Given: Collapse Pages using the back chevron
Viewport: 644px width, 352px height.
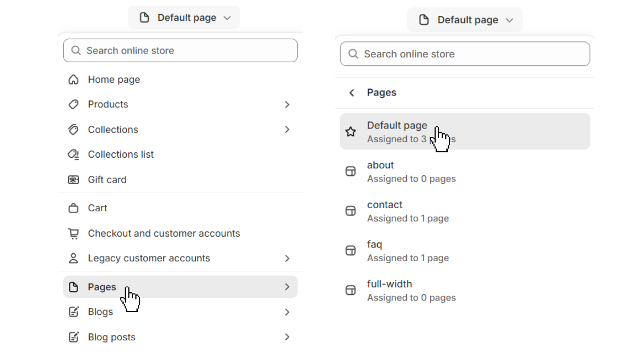Looking at the screenshot, I should 351,92.
